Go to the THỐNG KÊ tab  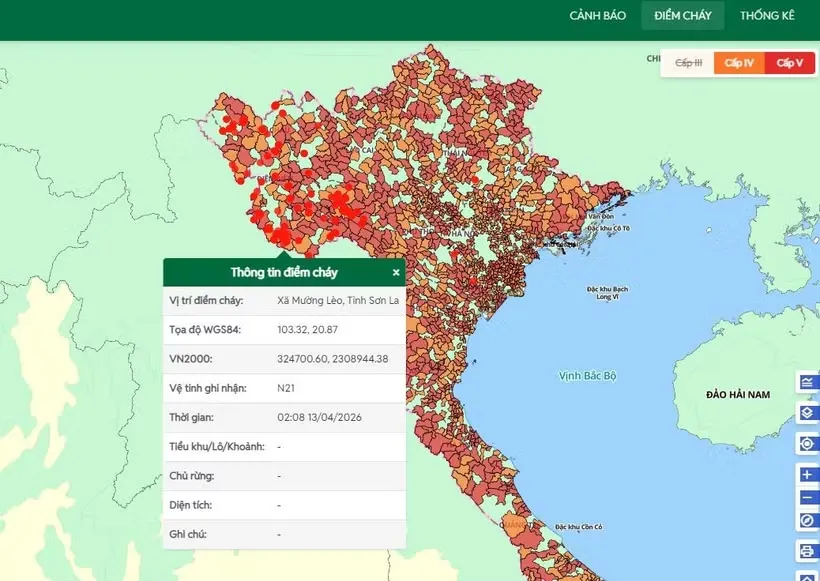(767, 16)
